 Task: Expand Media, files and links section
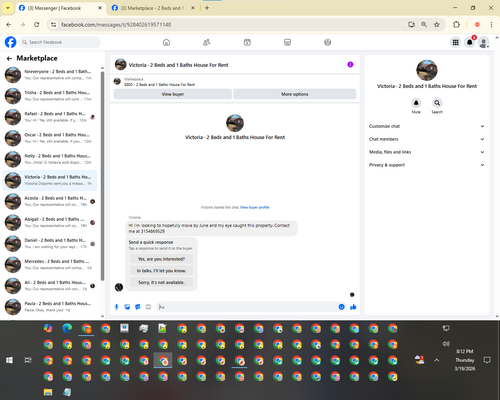[426, 152]
